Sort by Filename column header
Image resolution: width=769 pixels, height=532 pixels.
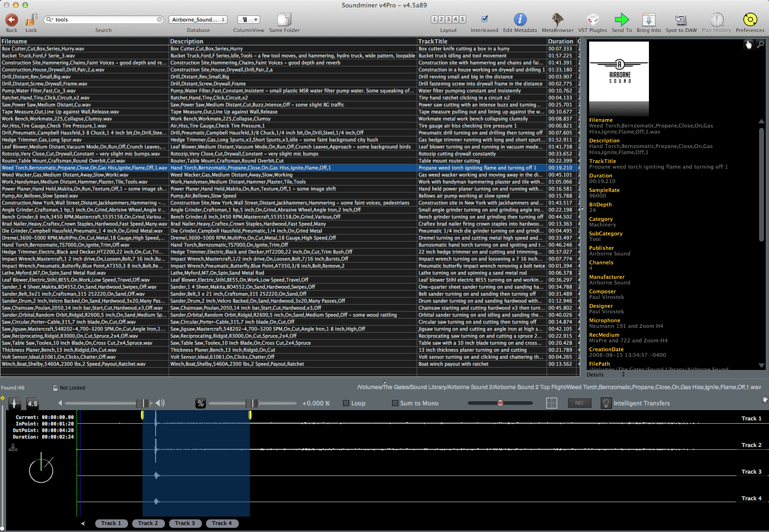[x=85, y=41]
